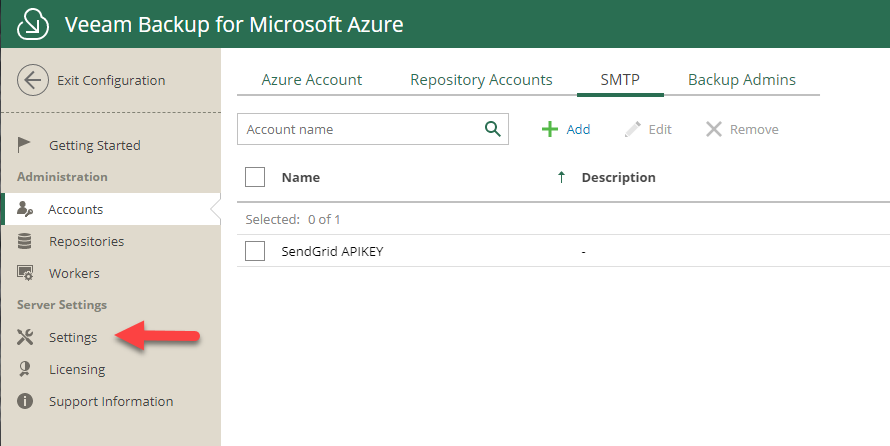The width and height of the screenshot is (890, 446).
Task: Click the Workers monitor-gear icon
Action: pos(25,273)
